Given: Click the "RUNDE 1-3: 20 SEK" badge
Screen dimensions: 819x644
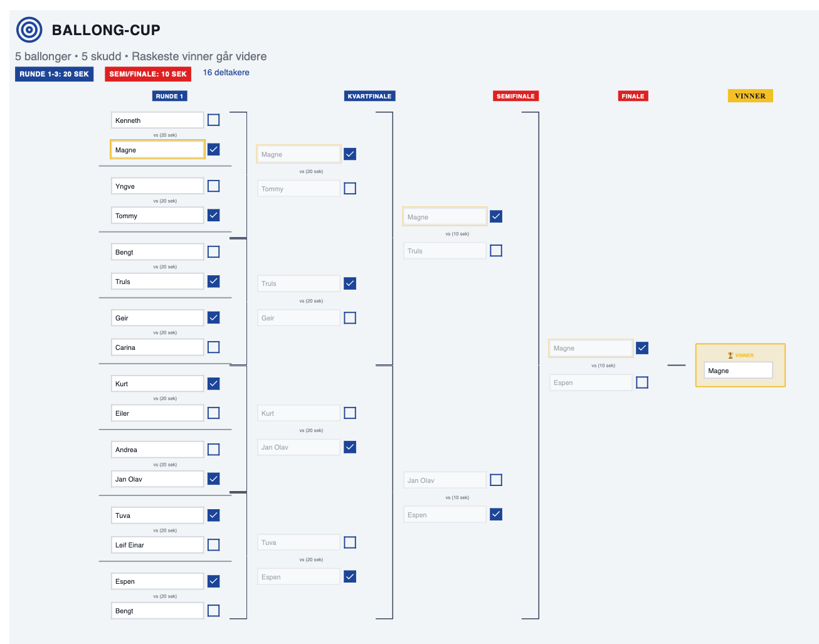Looking at the screenshot, I should (54, 74).
